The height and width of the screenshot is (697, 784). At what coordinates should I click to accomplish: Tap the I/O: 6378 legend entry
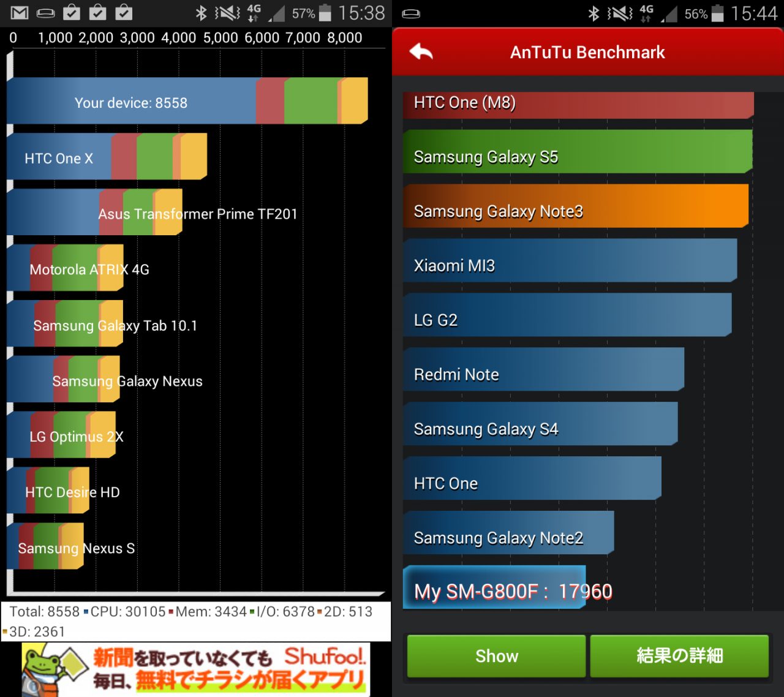tap(282, 611)
